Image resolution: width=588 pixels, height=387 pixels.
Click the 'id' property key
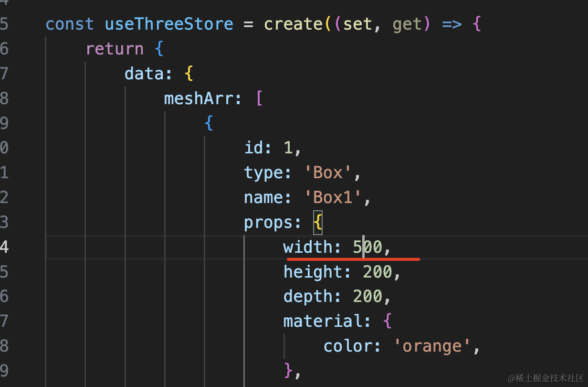254,148
